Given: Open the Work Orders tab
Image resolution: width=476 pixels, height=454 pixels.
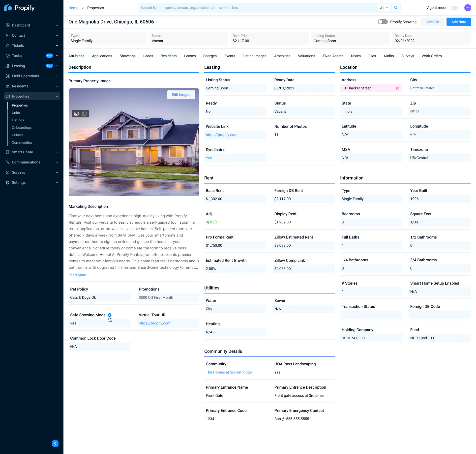Looking at the screenshot, I should click(431, 56).
